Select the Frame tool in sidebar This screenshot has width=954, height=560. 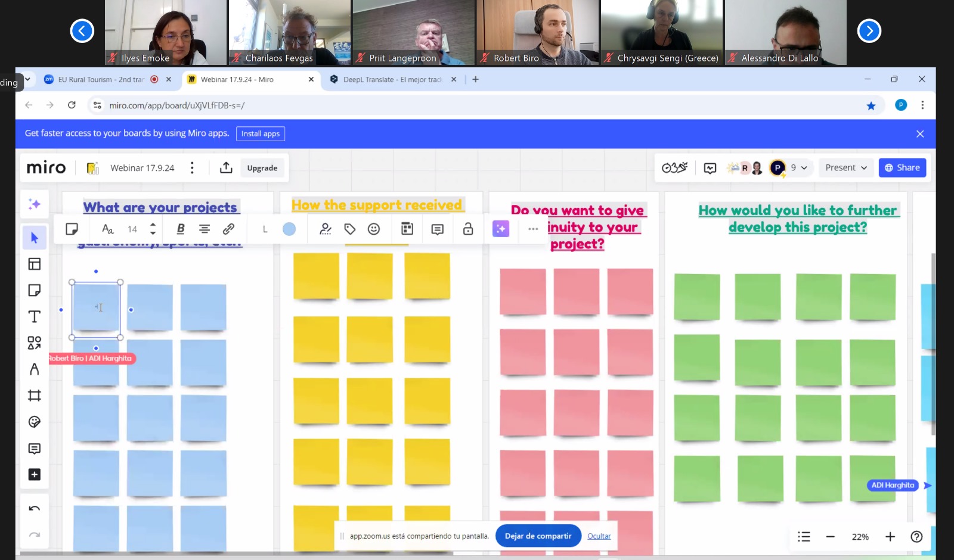[x=35, y=396]
